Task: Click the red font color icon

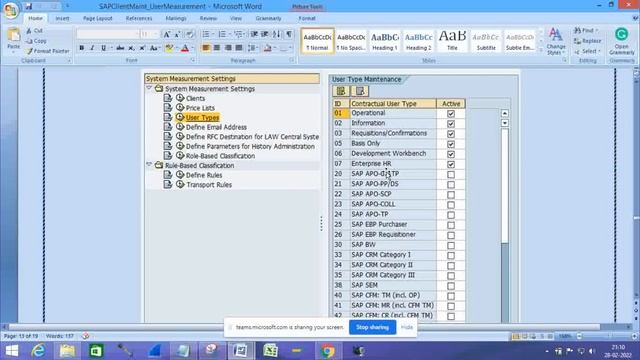Action: (184, 48)
